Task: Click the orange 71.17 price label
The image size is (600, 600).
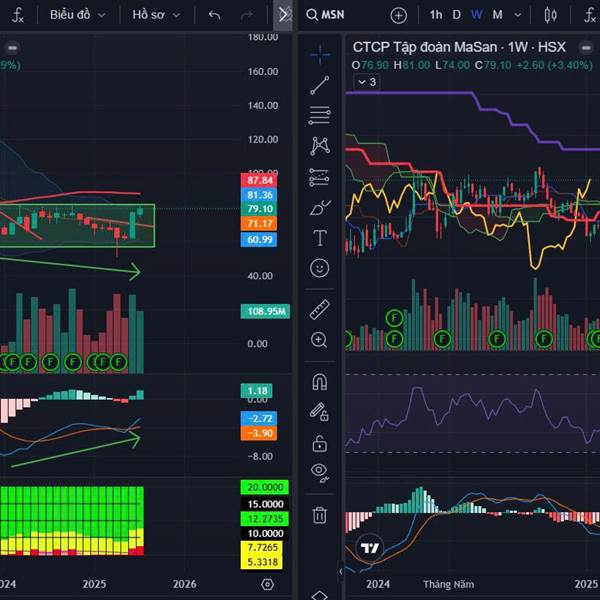Action: [259, 223]
